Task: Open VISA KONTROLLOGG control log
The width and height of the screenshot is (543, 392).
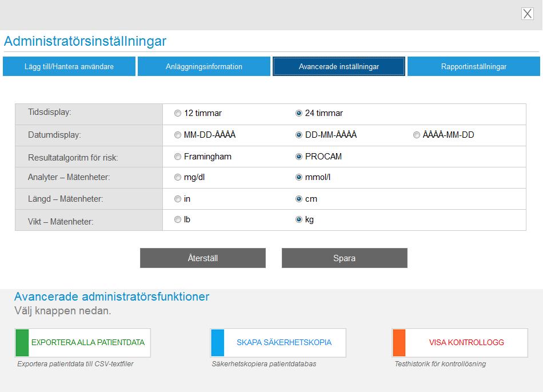Action: tap(460, 342)
